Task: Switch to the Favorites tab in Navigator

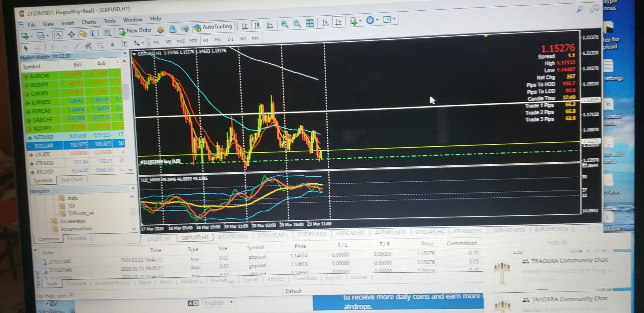Action: 77,238
